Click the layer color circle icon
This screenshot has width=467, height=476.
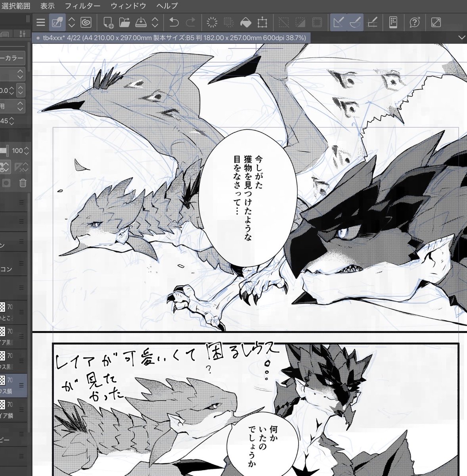pyautogui.click(x=6, y=183)
